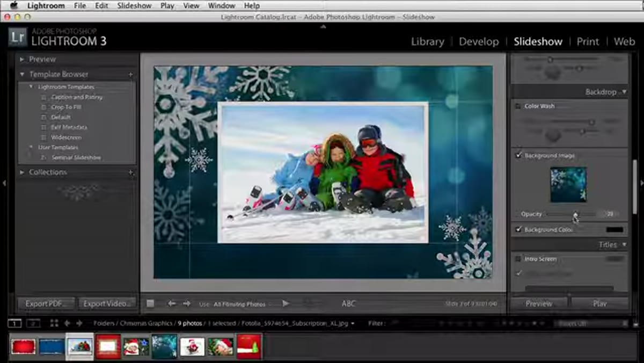Open the Edit menu
The image size is (644, 363).
[101, 6]
